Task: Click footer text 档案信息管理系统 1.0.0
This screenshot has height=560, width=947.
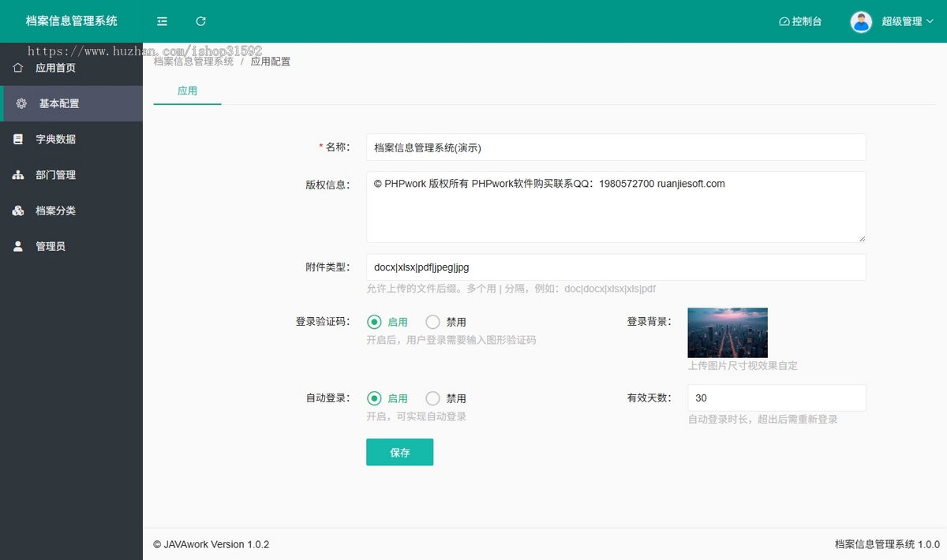Action: [887, 544]
